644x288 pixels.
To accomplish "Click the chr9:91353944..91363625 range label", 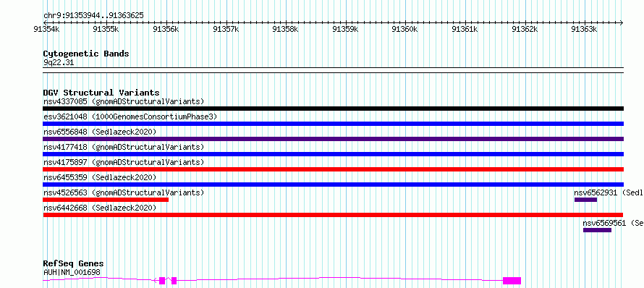I will tap(93, 15).
